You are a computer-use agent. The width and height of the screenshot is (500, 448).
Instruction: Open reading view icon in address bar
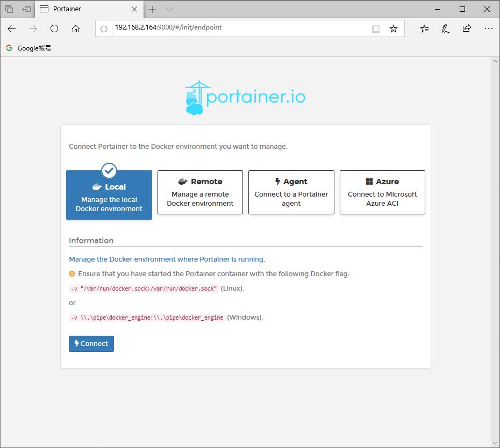376,29
